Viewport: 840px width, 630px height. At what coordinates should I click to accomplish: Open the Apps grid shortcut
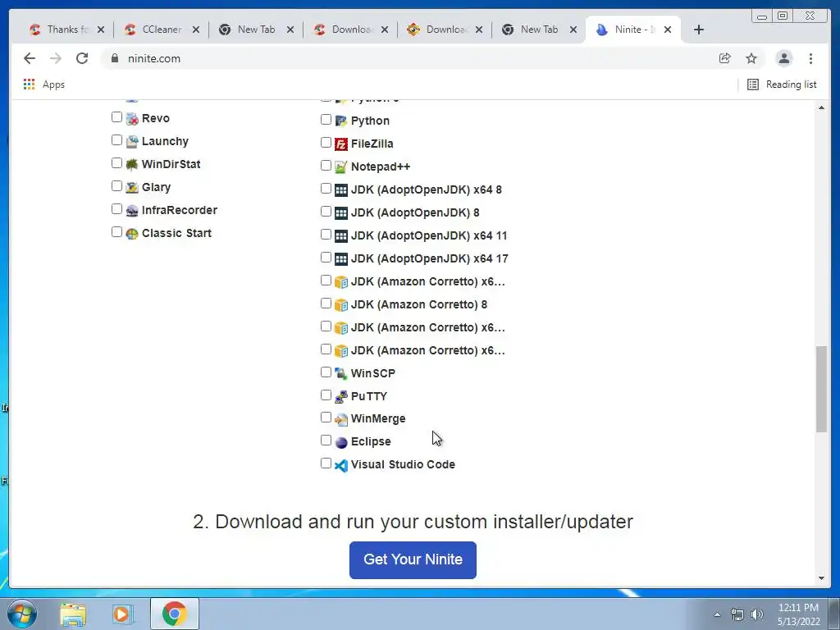coord(44,84)
